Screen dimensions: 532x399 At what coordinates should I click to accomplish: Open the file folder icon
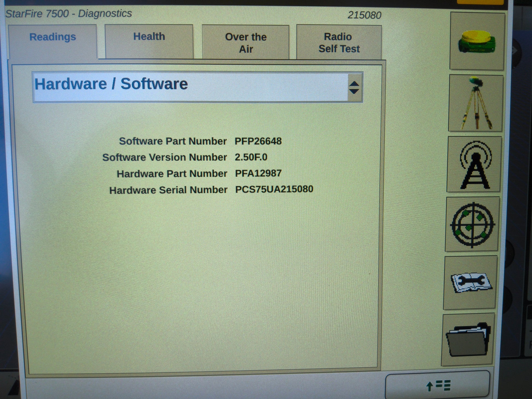pyautogui.click(x=468, y=339)
